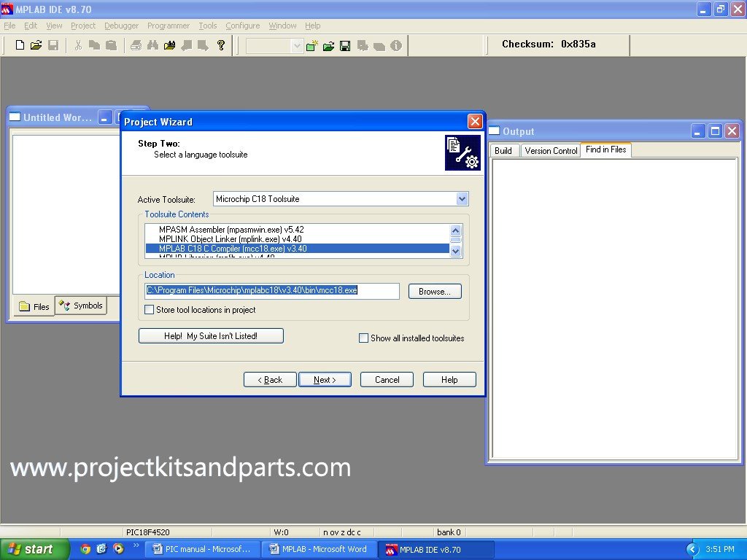Screen dimensions: 747x560
Task: Enable Store tool locations in project
Action: point(150,310)
